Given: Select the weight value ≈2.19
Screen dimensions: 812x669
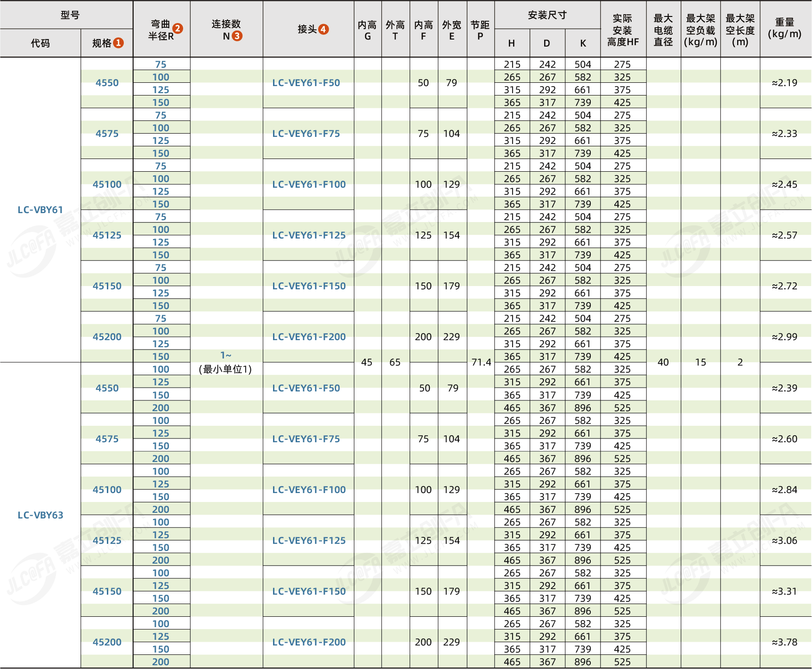Looking at the screenshot, I should pos(785,83).
